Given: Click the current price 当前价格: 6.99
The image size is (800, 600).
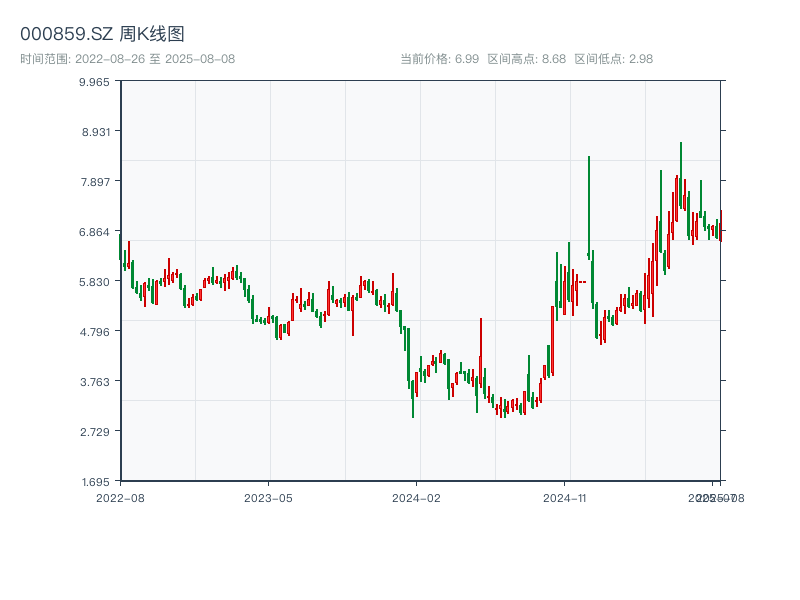Looking at the screenshot, I should [x=439, y=59].
